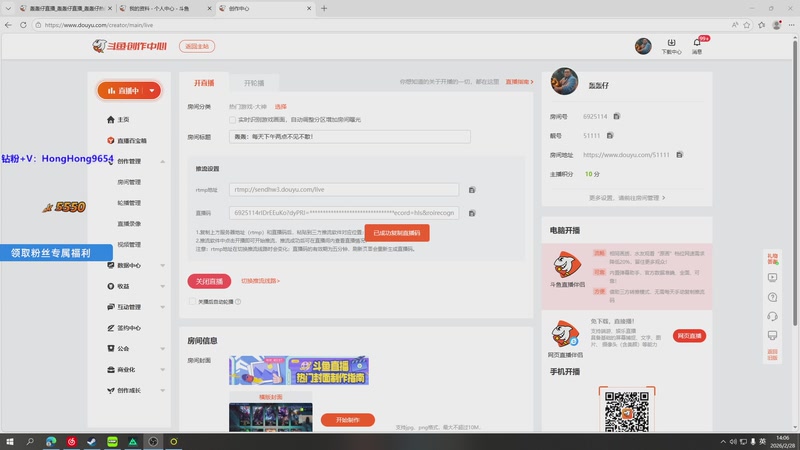
Task: Copy the room URL next to 房间地址
Action: pyautogui.click(x=680, y=154)
